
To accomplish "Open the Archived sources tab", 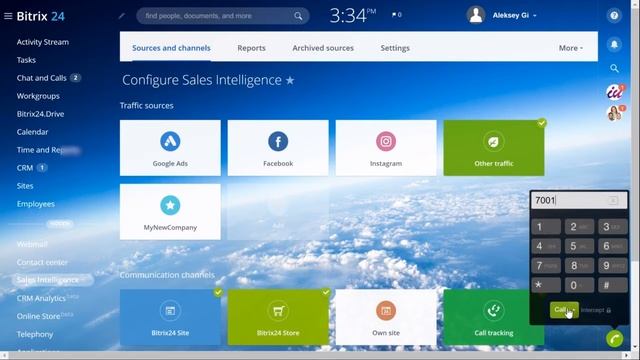I will tap(323, 48).
